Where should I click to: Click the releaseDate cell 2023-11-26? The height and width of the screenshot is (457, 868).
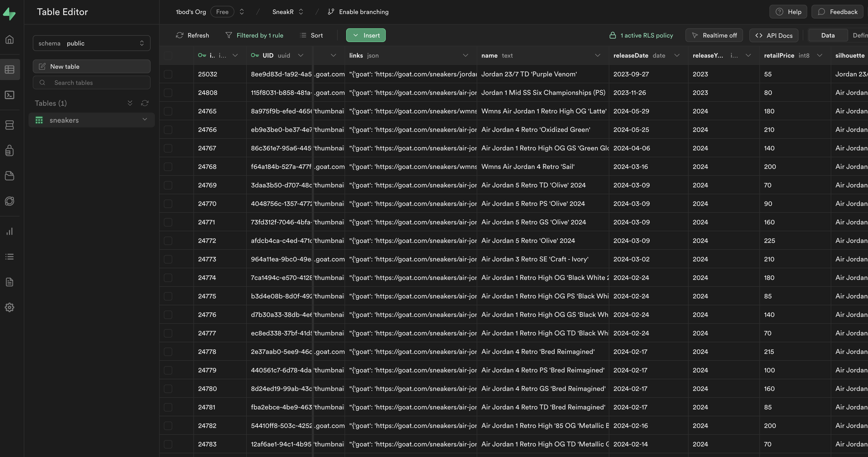[648, 93]
